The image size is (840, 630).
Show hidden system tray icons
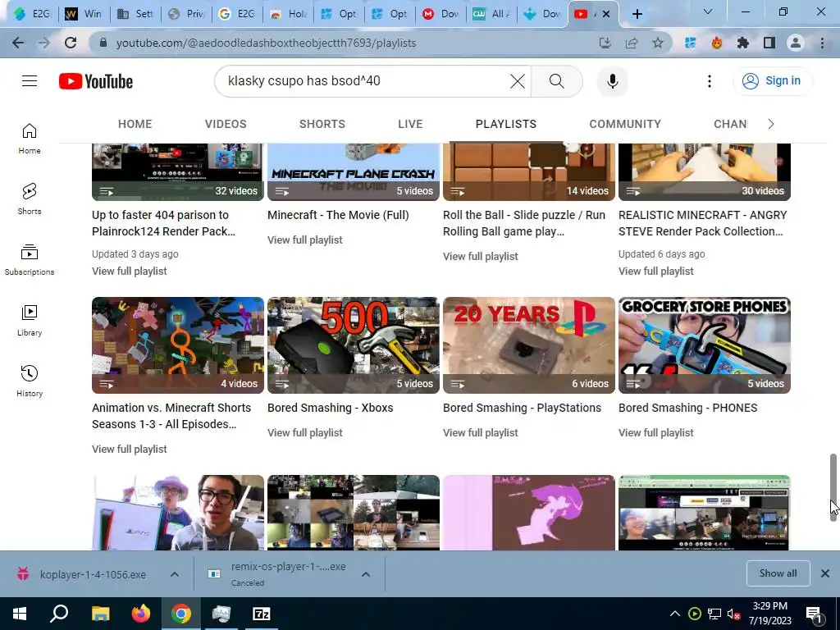pos(675,614)
